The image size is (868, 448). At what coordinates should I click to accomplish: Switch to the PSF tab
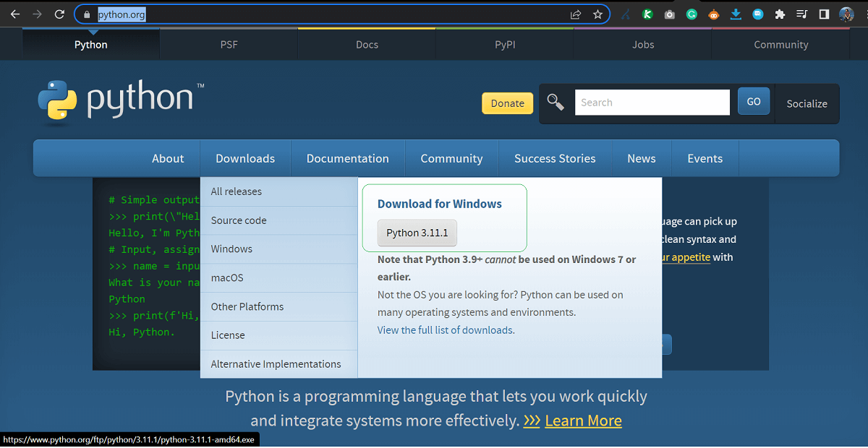[x=229, y=45]
